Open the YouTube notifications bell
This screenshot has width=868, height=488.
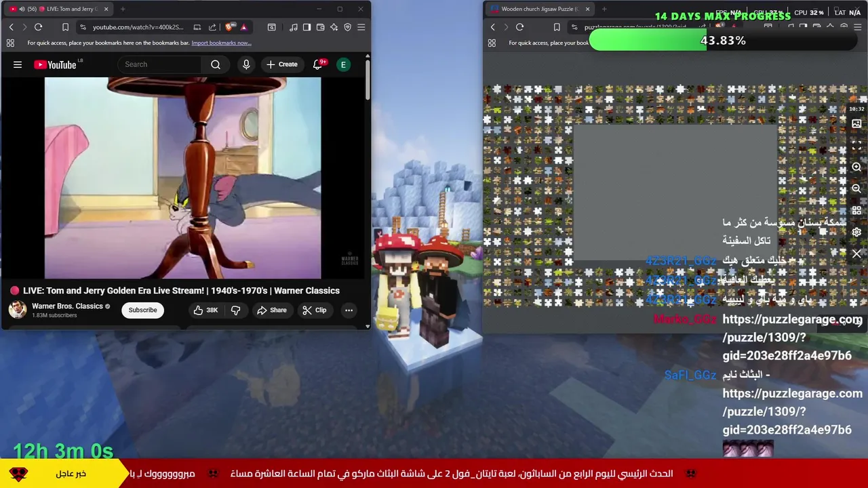pos(317,64)
